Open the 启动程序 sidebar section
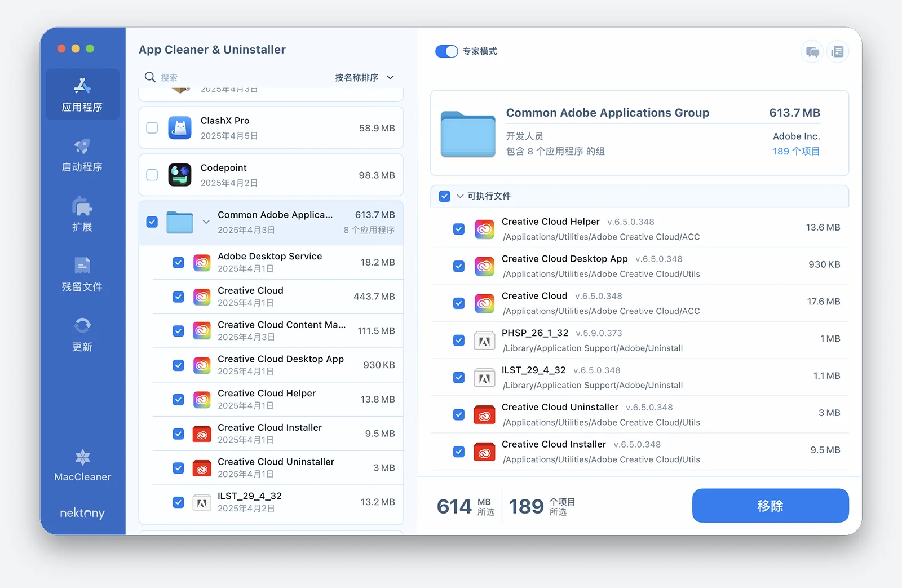Screen dimensions: 902x588 82,154
